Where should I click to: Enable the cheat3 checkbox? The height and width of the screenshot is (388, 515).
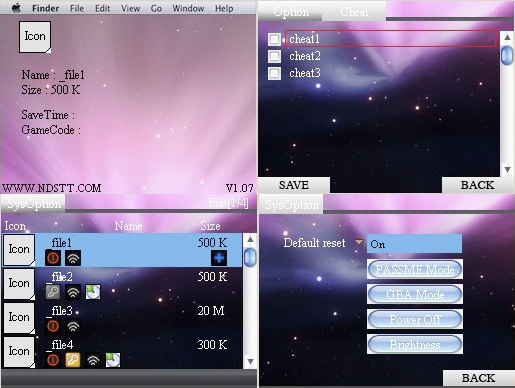[x=274, y=73]
